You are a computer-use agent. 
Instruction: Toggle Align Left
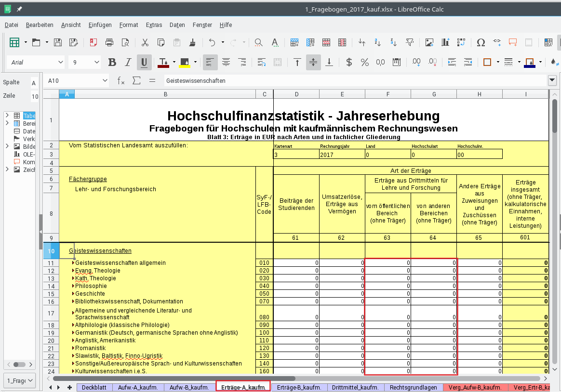[x=210, y=62]
